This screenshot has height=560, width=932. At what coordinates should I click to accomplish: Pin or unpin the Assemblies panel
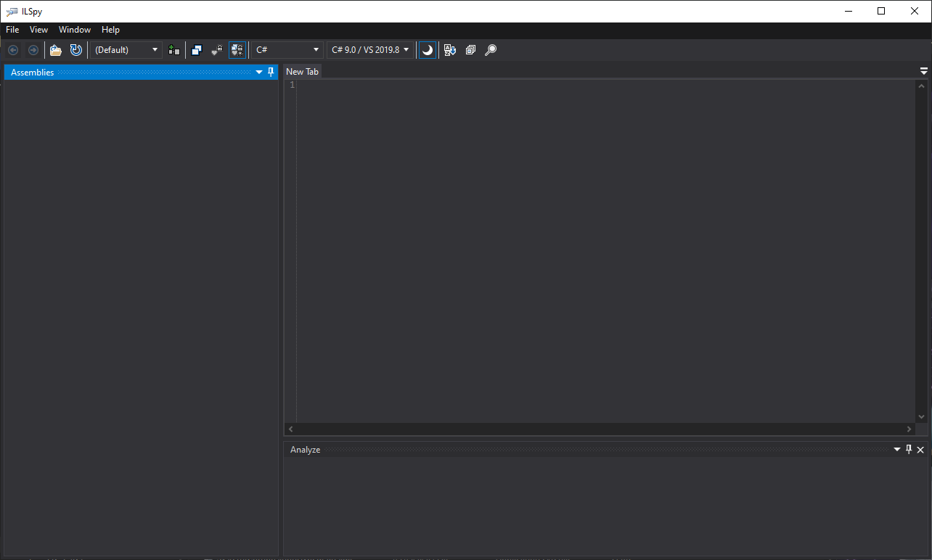tap(271, 73)
